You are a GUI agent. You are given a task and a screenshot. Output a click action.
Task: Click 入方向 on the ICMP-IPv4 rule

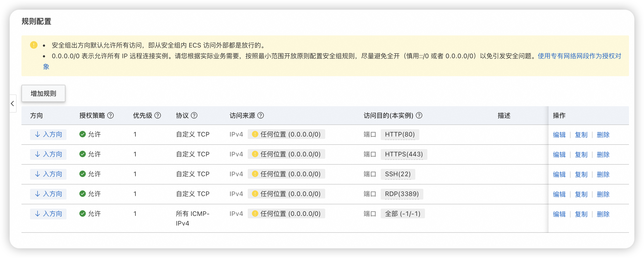48,214
